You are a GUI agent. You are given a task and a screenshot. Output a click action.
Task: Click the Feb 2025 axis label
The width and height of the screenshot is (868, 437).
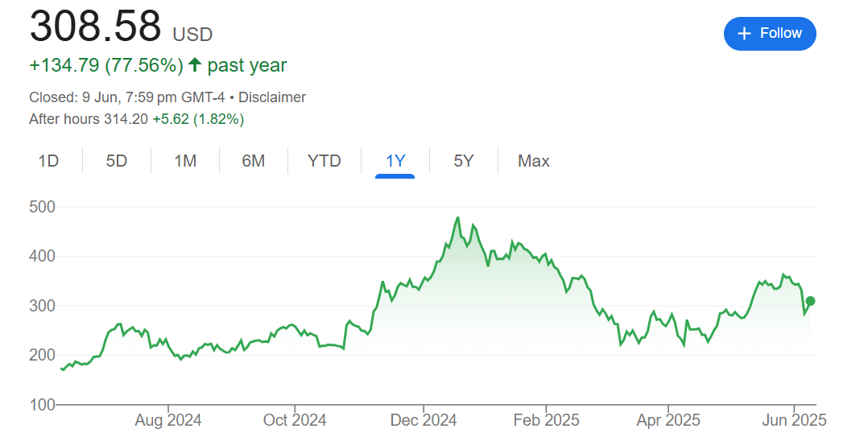coord(546,420)
